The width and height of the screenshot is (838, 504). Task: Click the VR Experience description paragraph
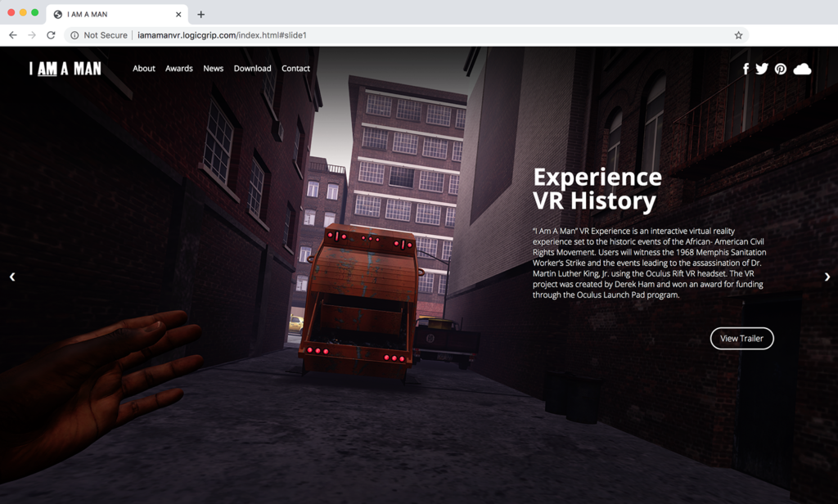click(x=649, y=263)
